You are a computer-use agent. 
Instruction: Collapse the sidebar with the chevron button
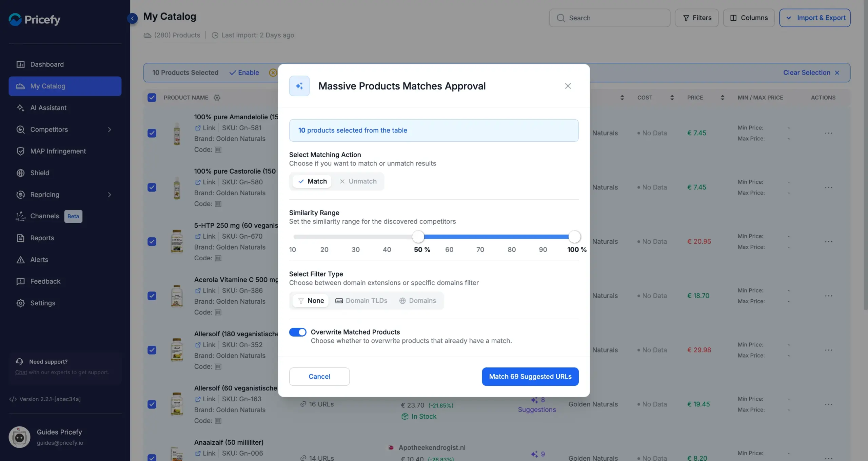point(132,18)
